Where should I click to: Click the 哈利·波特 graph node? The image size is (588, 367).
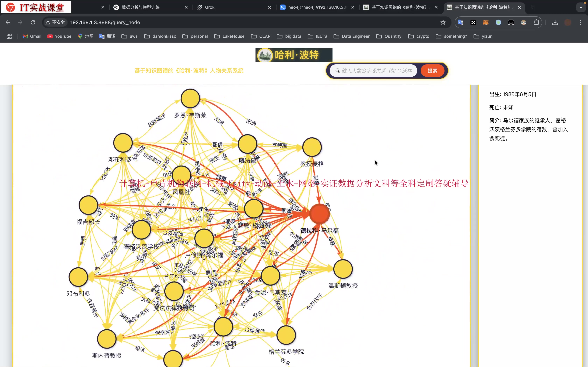(223, 326)
